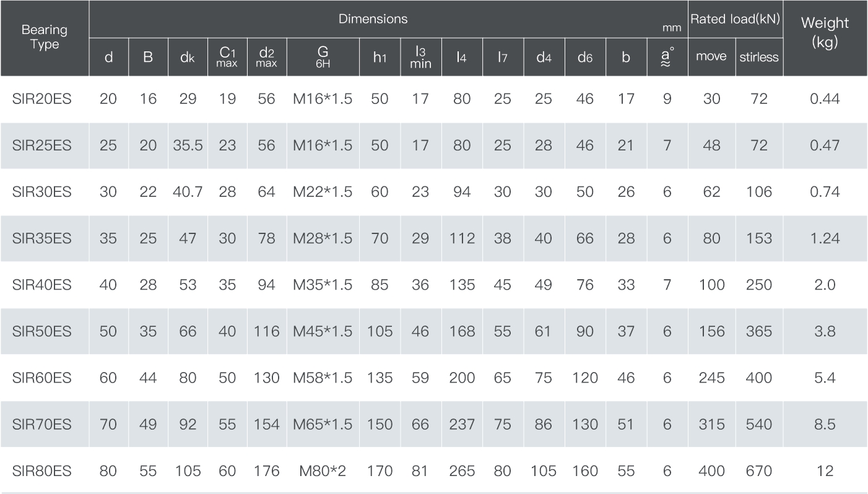This screenshot has height=494, width=868.
Task: Select the 8.5 weight value for SIR70ES
Action: (x=825, y=425)
